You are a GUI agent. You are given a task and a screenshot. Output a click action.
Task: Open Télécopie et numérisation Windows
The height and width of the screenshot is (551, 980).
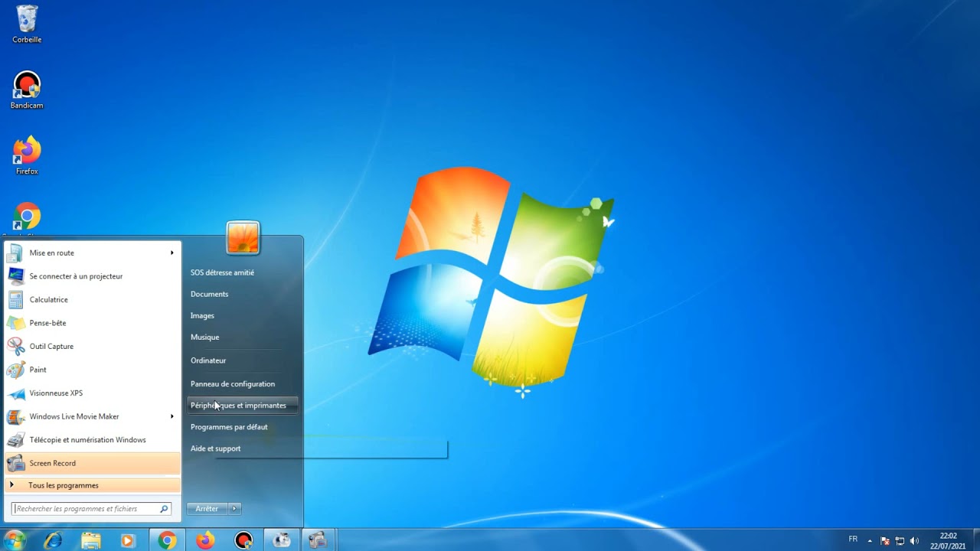coord(92,440)
